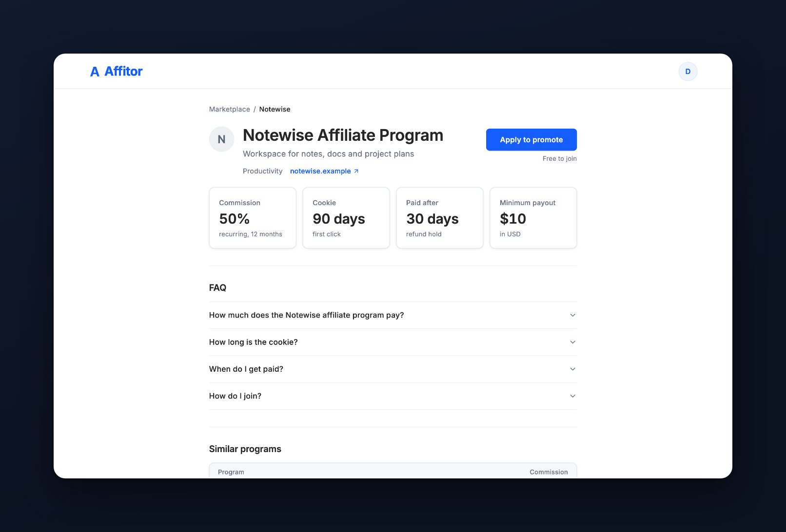Click the Program column header
This screenshot has height=532, width=786.
pos(231,472)
